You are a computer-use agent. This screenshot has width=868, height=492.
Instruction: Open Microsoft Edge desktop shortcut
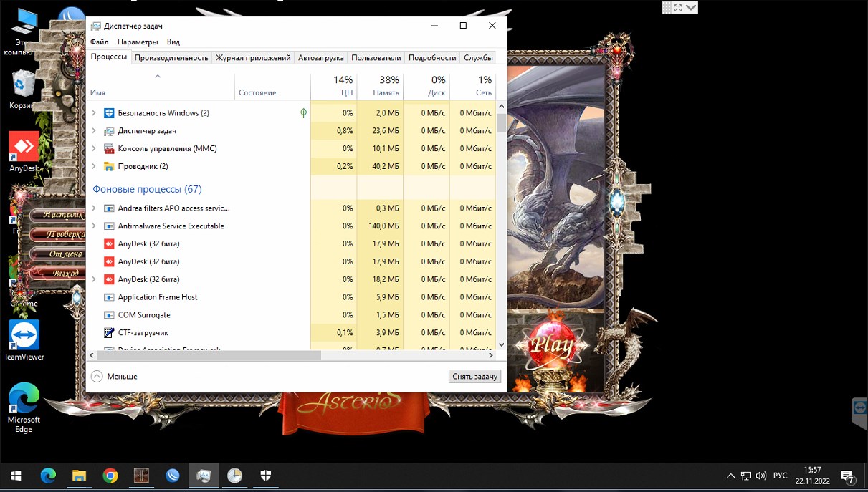[x=24, y=408]
